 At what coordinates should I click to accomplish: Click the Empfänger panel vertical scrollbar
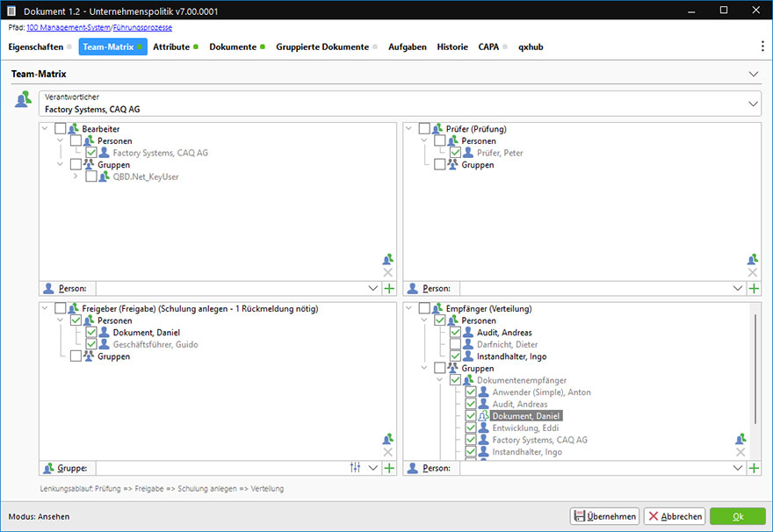pos(753,369)
